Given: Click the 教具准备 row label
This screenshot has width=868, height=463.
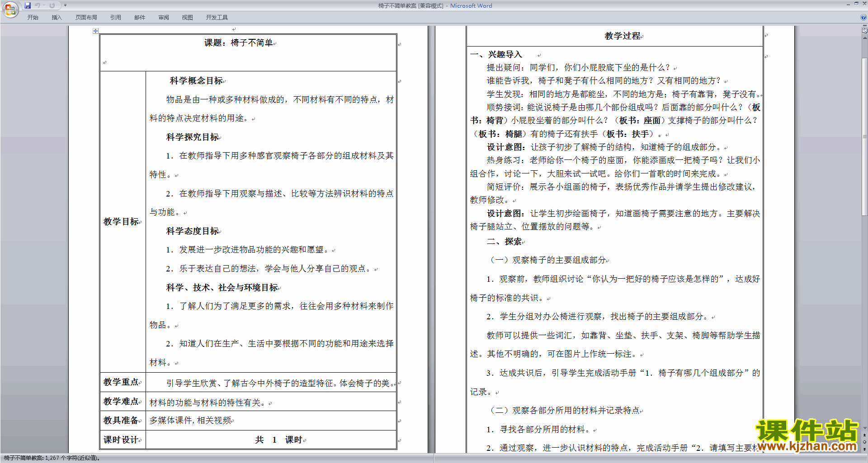Looking at the screenshot, I should (121, 421).
